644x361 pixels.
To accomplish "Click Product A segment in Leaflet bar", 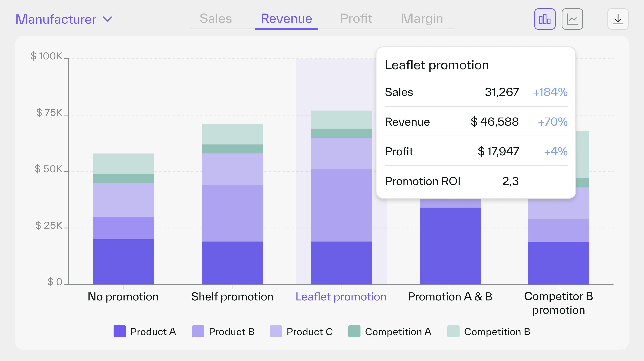I will coord(341,263).
